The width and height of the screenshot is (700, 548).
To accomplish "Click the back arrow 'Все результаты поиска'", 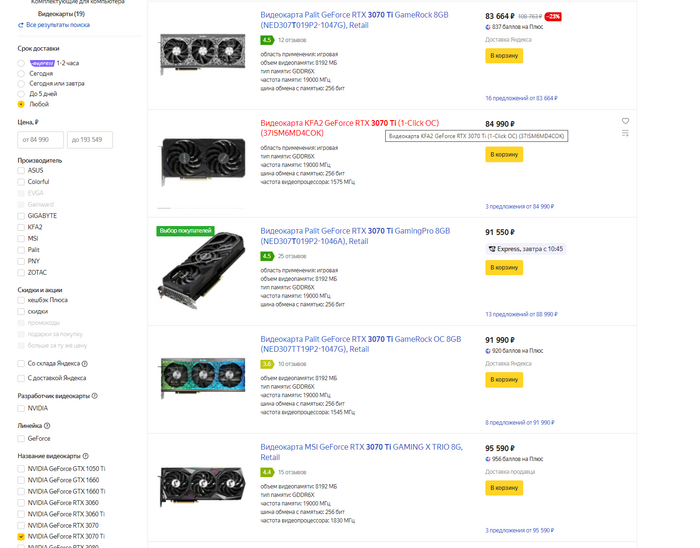I will (21, 24).
